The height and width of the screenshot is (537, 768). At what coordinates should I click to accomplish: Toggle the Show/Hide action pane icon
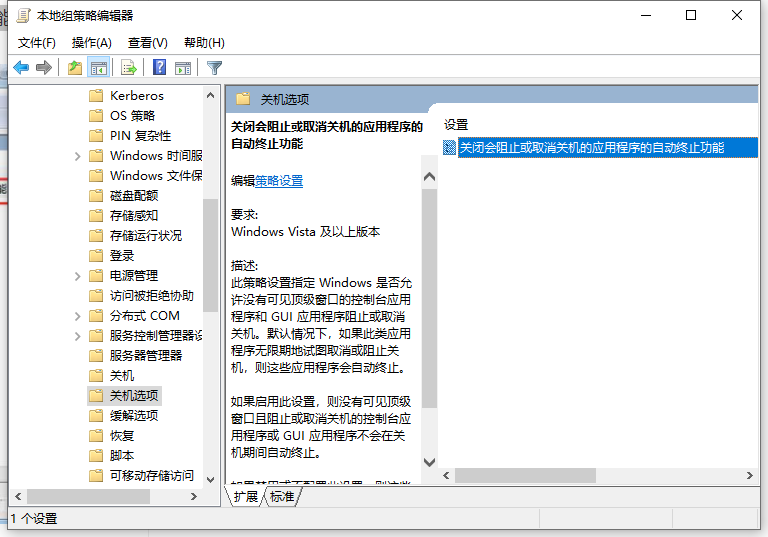coord(182,68)
